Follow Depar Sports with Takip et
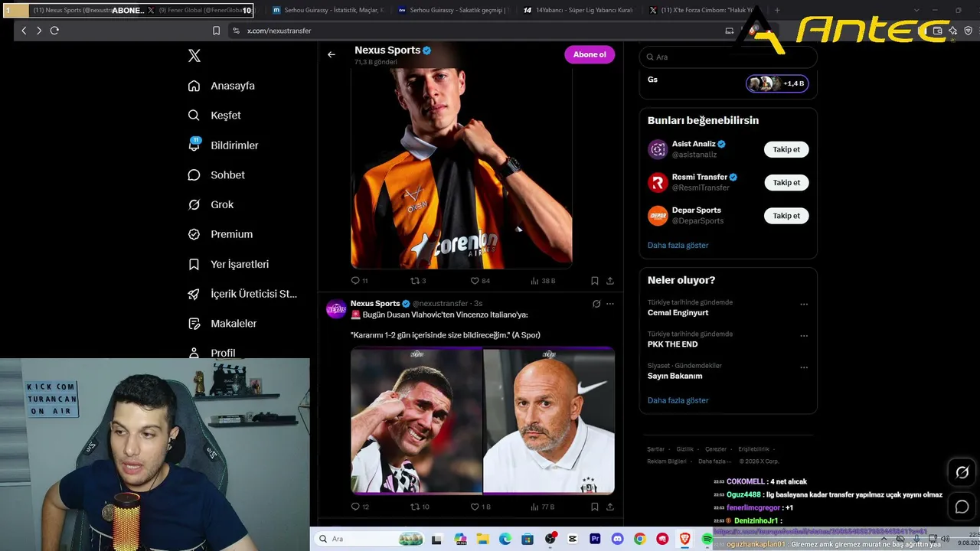The width and height of the screenshot is (980, 551). pyautogui.click(x=786, y=216)
